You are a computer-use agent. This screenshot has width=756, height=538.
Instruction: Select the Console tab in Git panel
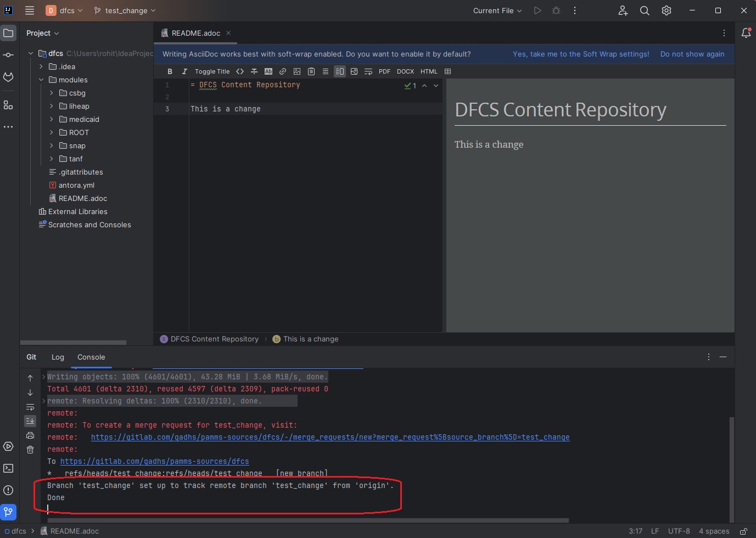tap(91, 357)
